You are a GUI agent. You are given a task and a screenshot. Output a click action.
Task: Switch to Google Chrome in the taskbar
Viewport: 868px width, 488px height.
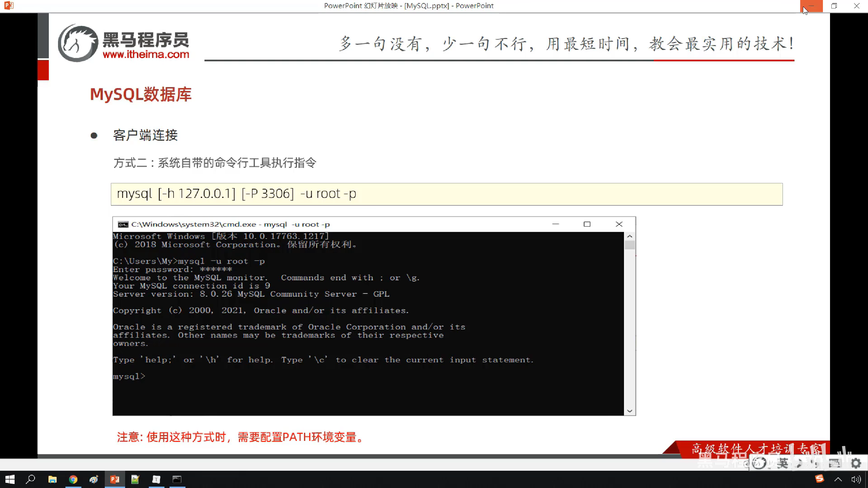click(x=73, y=479)
